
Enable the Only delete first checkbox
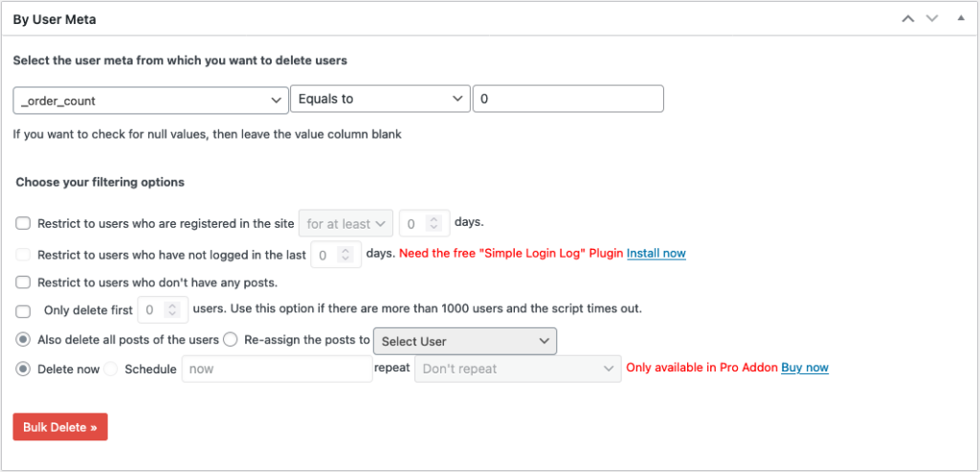pyautogui.click(x=23, y=310)
